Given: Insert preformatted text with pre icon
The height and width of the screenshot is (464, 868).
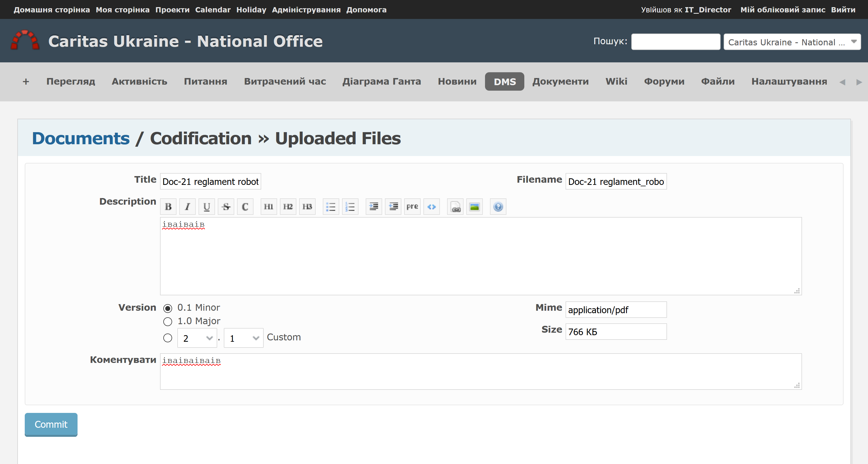Looking at the screenshot, I should coord(412,206).
